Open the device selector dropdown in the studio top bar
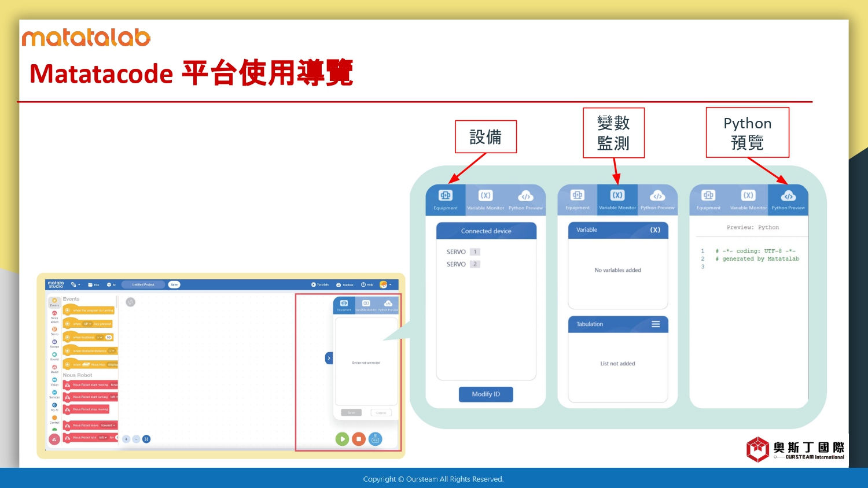 [76, 284]
